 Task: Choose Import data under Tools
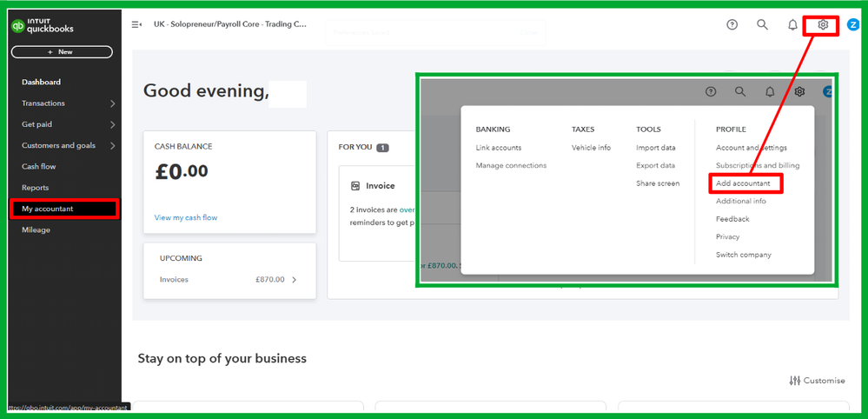click(x=656, y=148)
